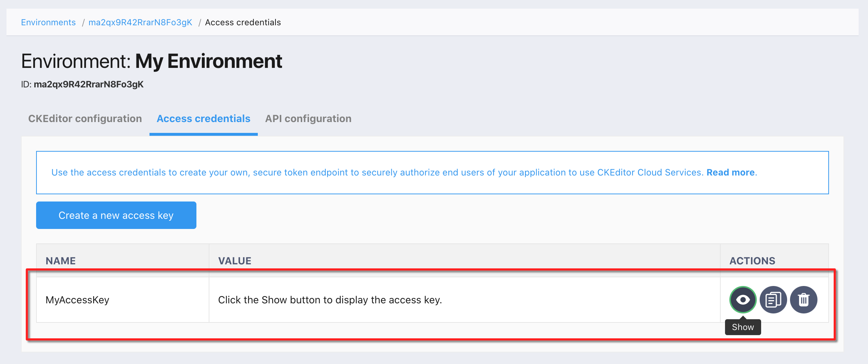Click the Show tooltip label
This screenshot has height=364, width=868.
[x=743, y=327]
